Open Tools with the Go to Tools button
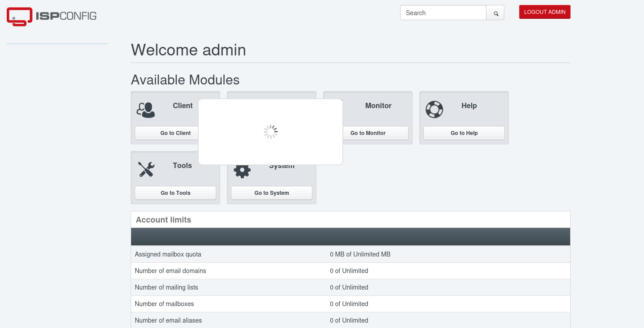Screen dimensions: 644x328 pyautogui.click(x=175, y=193)
